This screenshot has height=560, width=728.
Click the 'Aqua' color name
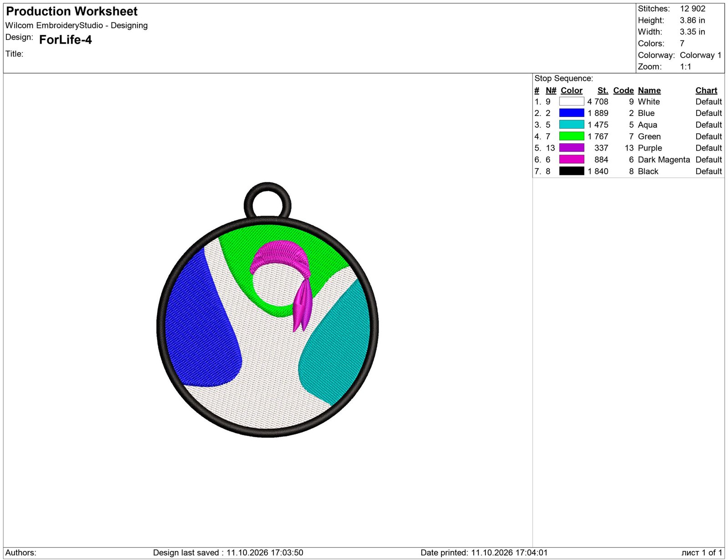(x=647, y=125)
